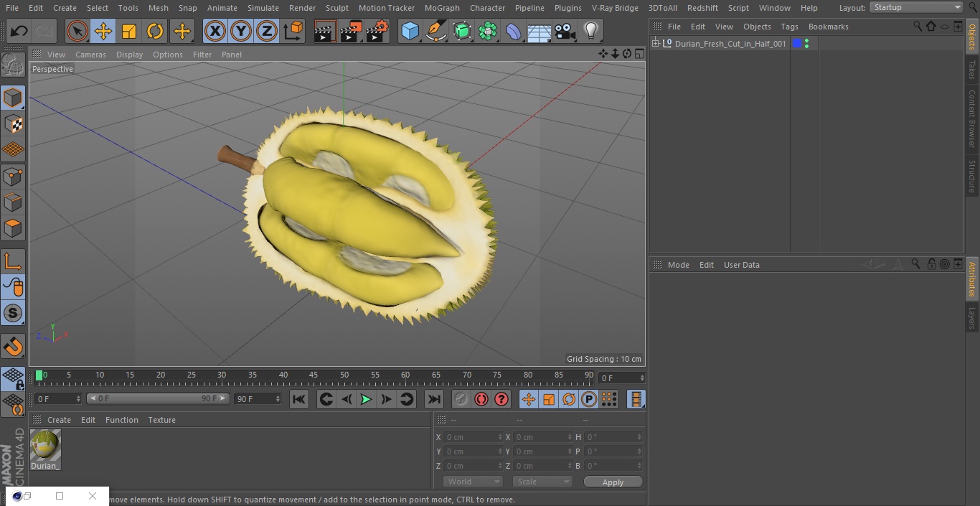Click Durian object's blue layer color swatch
The height and width of the screenshot is (506, 980).
click(797, 44)
